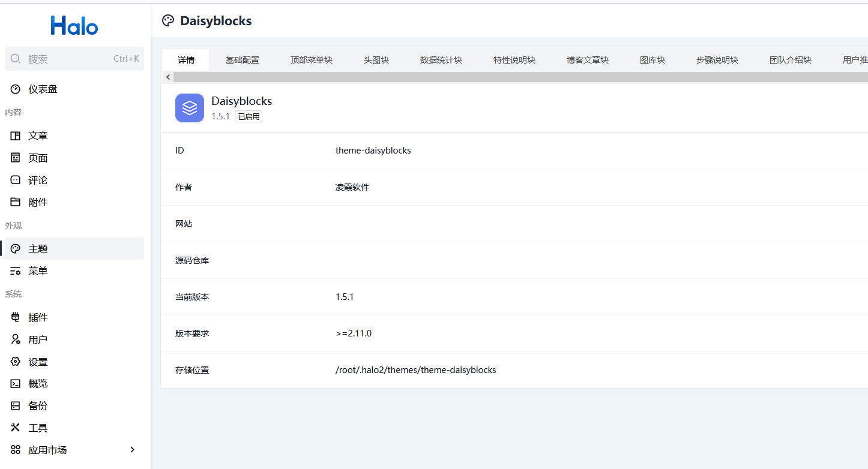Open the 详情 tab
This screenshot has width=868, height=469.
point(186,60)
